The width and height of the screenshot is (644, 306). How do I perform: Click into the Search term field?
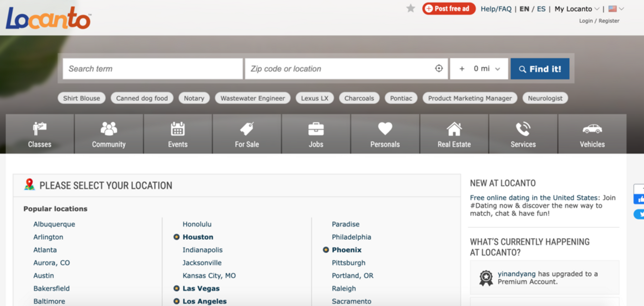pos(153,69)
